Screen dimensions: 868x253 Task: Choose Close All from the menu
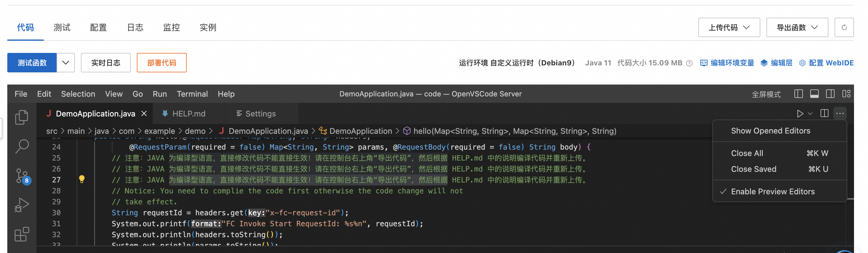tap(779, 153)
